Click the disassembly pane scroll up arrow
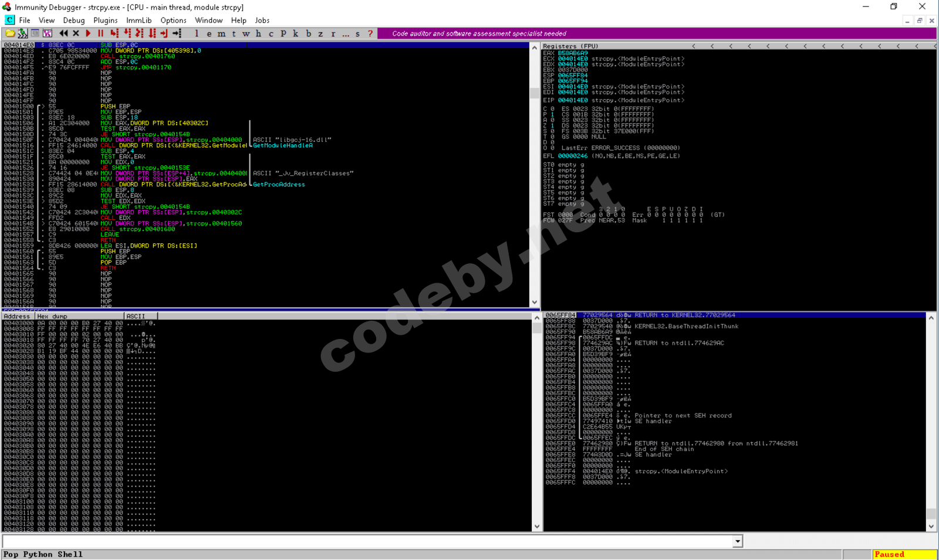The image size is (939, 560). [534, 47]
